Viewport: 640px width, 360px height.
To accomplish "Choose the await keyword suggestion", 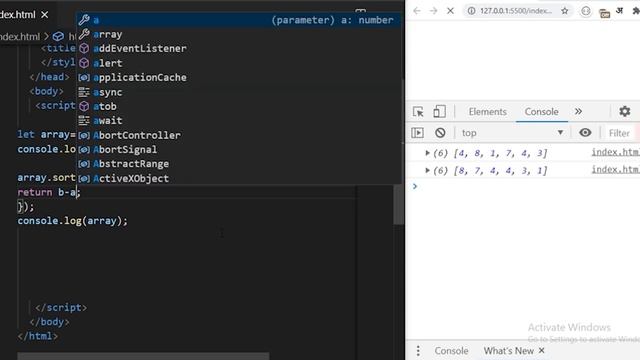I will (x=239, y=120).
